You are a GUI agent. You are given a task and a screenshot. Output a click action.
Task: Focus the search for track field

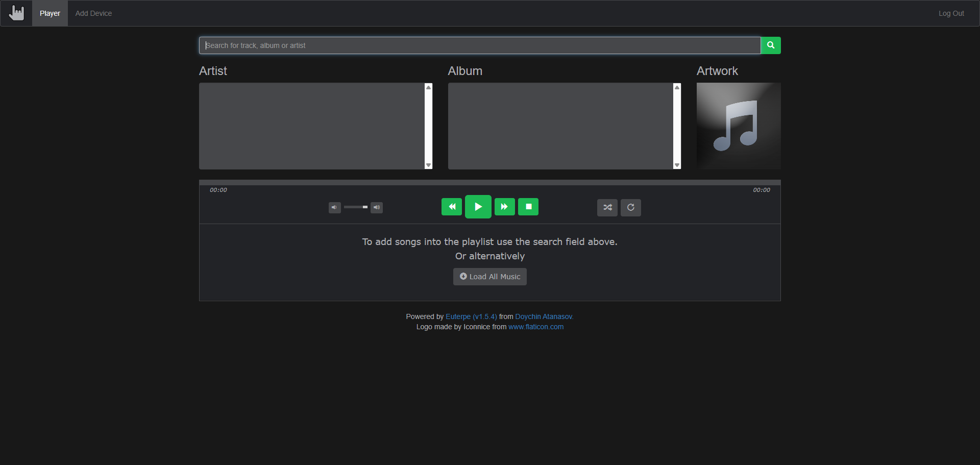[480, 45]
